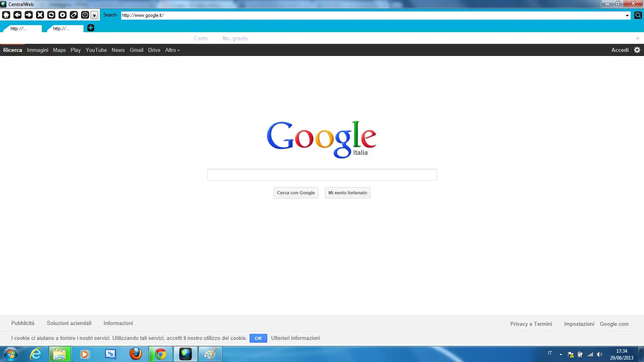Open Ulteriori informazioni cookie link
This screenshot has width=644, height=362.
295,338
